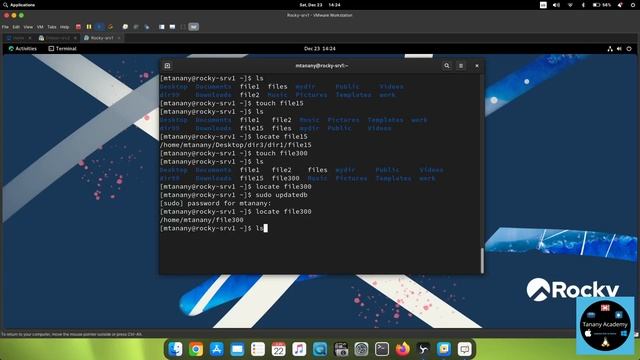The image size is (640, 360).
Task: Click the show library view toolbar icon
Action: click(x=162, y=27)
